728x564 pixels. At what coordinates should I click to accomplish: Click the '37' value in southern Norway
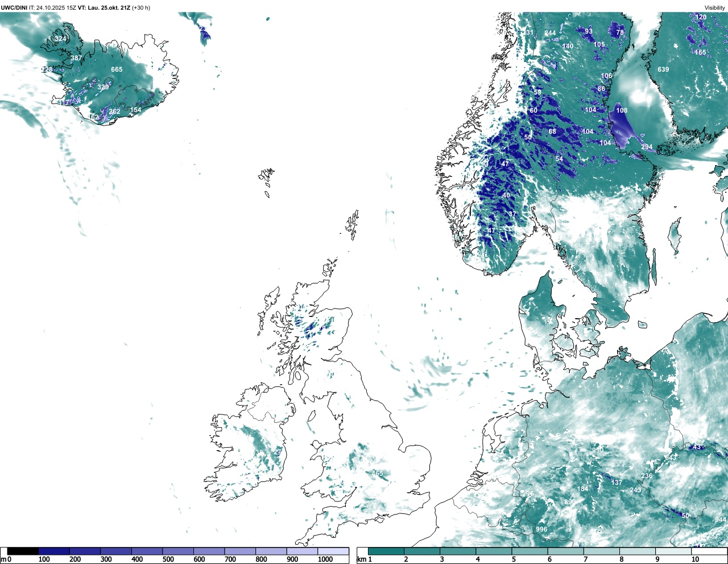tap(512, 214)
